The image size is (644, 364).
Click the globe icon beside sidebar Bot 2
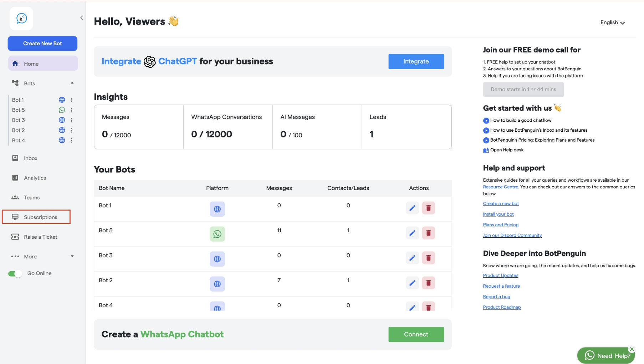coord(62,130)
